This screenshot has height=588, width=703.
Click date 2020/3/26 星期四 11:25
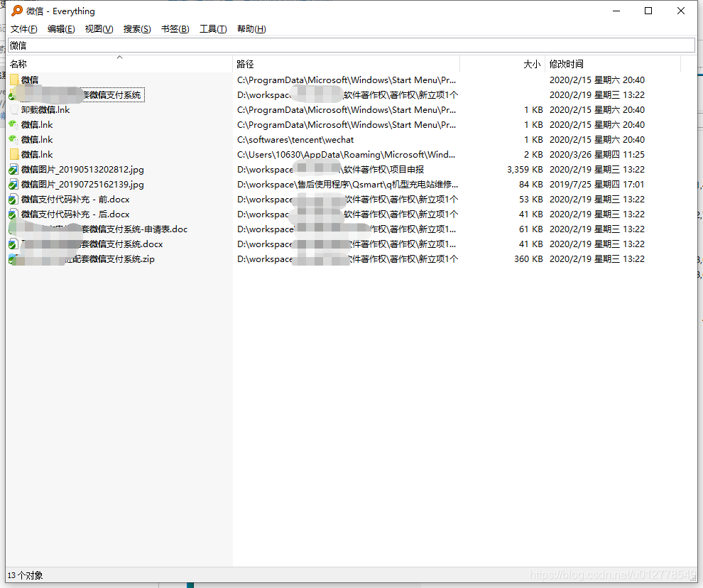(596, 154)
